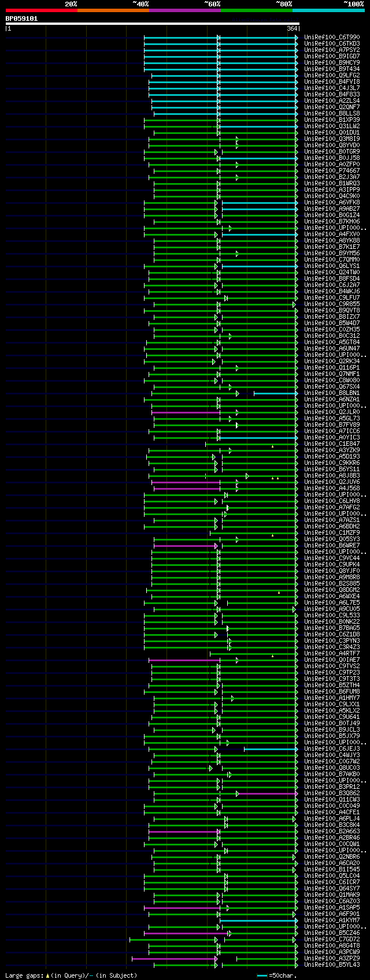Select hit label UniRef100_B7KH06
The image size is (370, 980).
click(332, 221)
